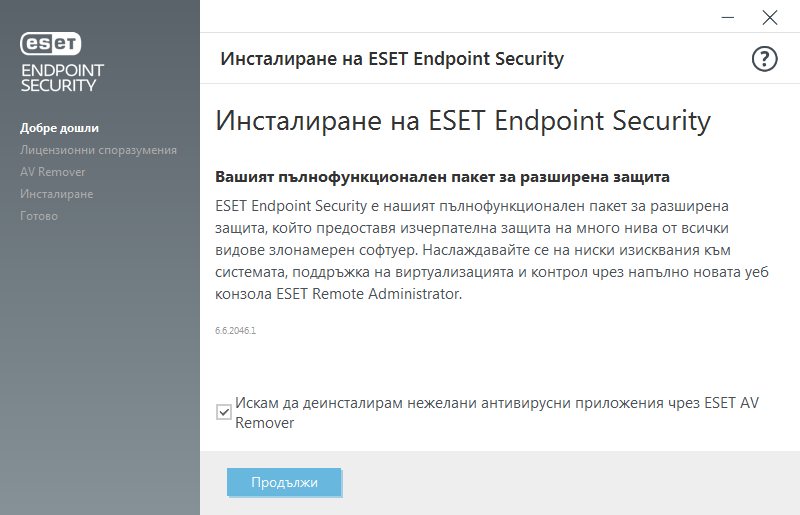Click the ENDPOINT SECURITY product name text
Image resolution: width=800 pixels, height=515 pixels.
tap(62, 78)
